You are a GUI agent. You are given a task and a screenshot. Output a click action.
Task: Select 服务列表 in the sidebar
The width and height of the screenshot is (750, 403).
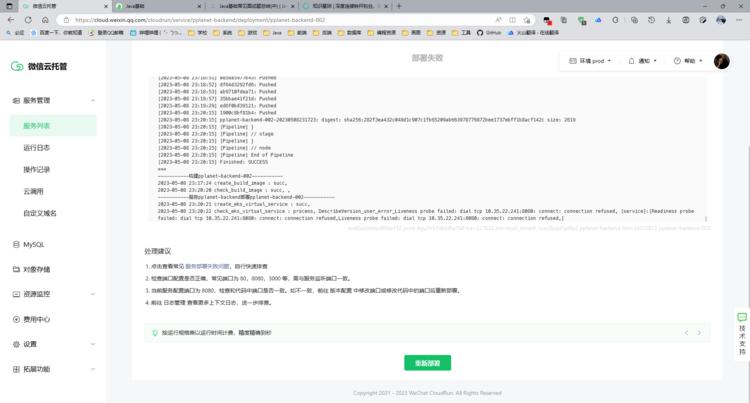click(53, 125)
